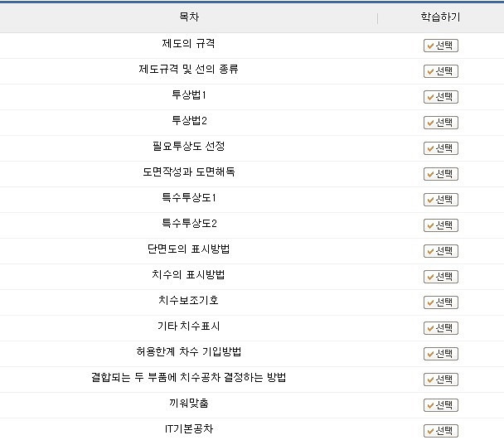Click 선택 for 결합되는 두 부품에 치수공차 row
504x440 pixels.
tap(441, 380)
